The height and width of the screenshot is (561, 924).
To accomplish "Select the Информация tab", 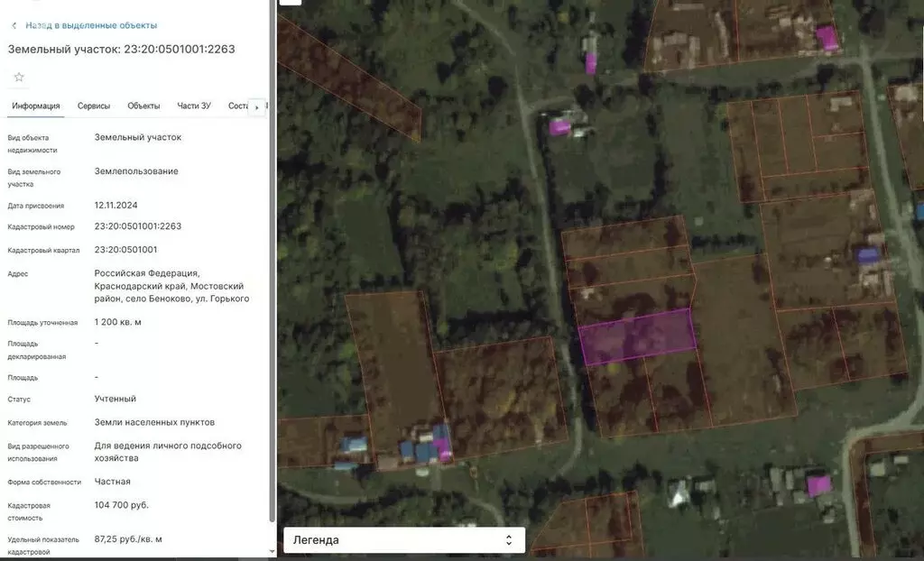I will tap(36, 106).
